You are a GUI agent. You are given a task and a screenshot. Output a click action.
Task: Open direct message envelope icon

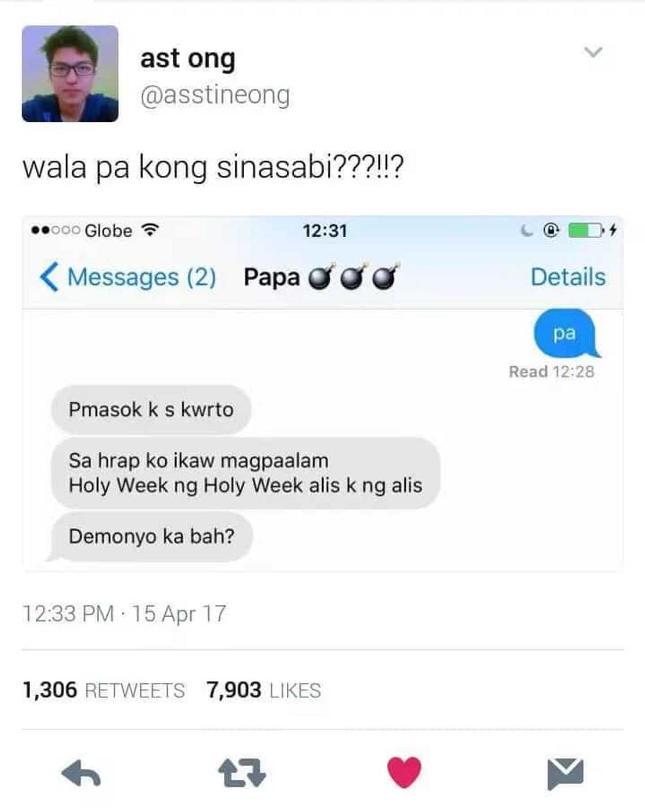(565, 774)
